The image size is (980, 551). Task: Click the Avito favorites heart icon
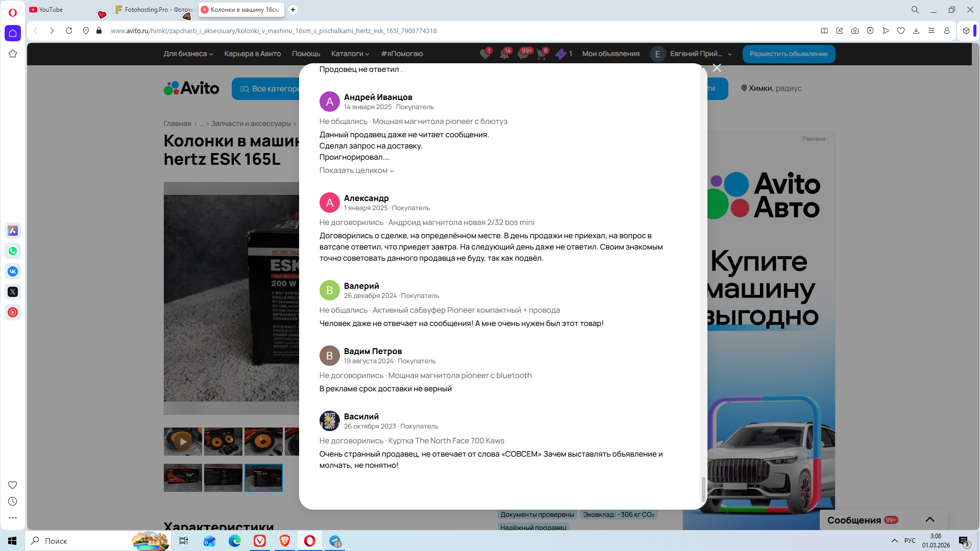coord(485,54)
